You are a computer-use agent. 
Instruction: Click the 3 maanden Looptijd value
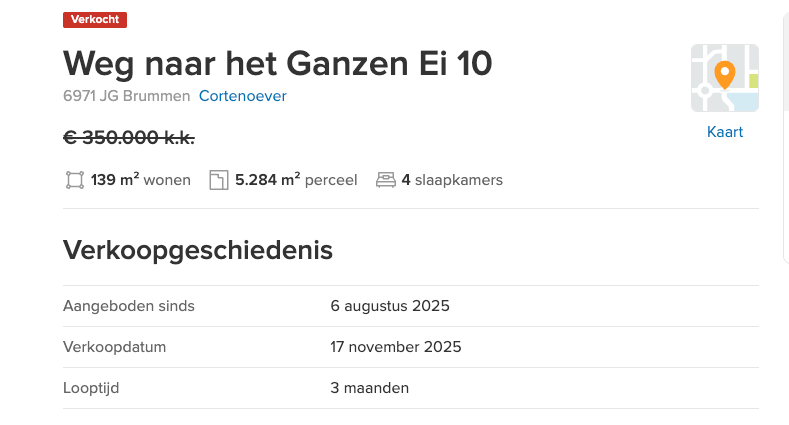[x=370, y=388]
